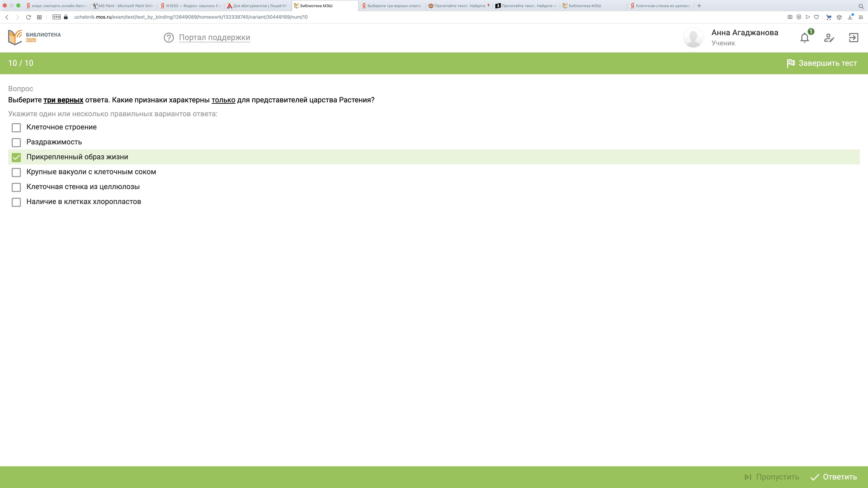Open tab search magnifier in tab bar
Screen dimensions: 868x488
[861, 6]
